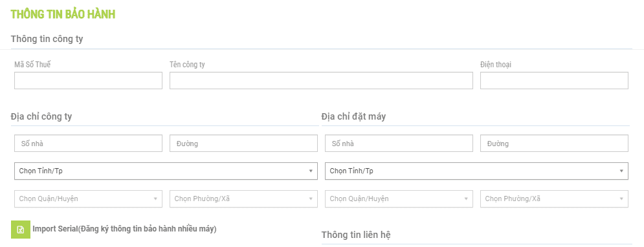Click Đường field under Địa chỉ công ty
This screenshot has height=247, width=644.
(x=243, y=143)
